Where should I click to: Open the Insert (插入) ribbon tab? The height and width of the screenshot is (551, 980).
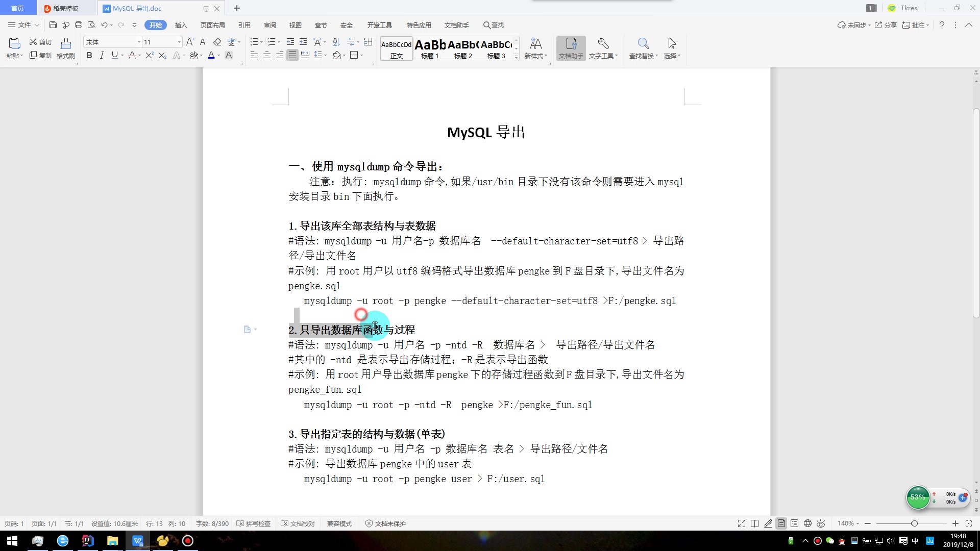[181, 25]
